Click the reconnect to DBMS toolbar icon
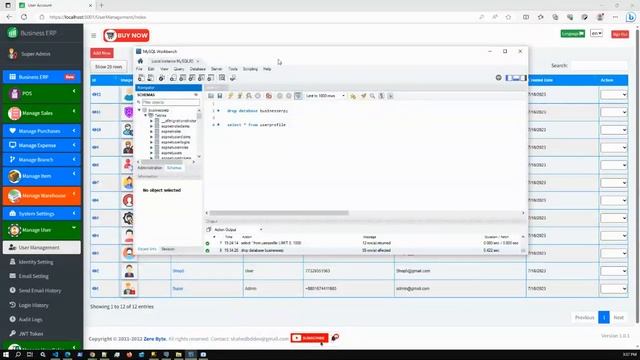 pyautogui.click(x=233, y=78)
